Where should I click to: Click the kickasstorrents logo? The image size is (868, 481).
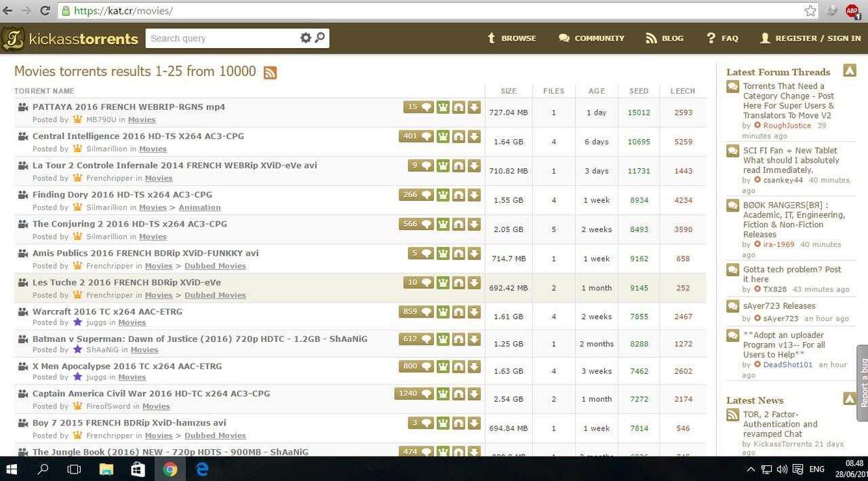point(70,39)
